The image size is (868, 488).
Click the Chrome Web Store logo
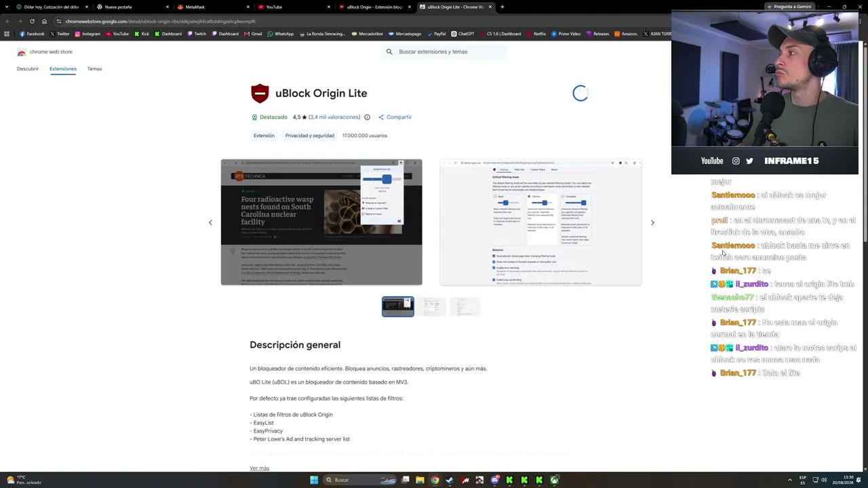click(22, 52)
